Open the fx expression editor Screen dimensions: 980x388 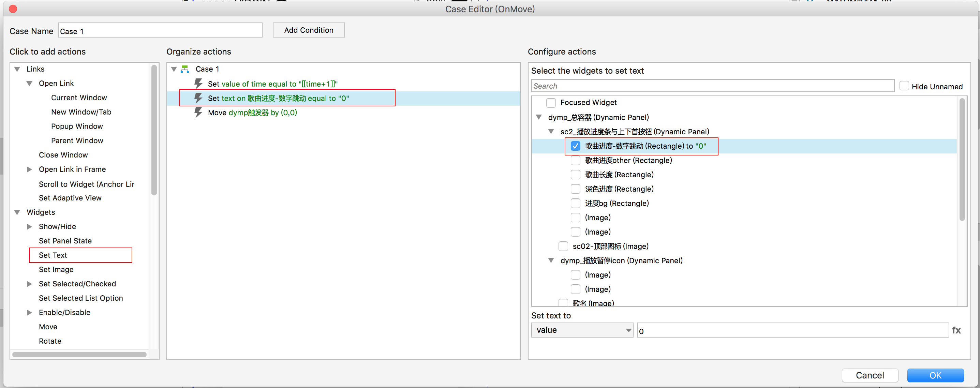click(x=956, y=330)
